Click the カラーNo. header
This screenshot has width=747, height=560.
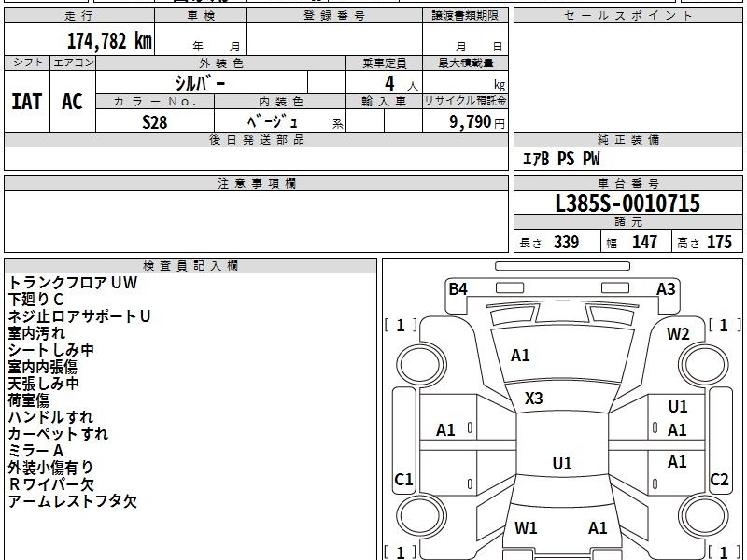tap(155, 102)
